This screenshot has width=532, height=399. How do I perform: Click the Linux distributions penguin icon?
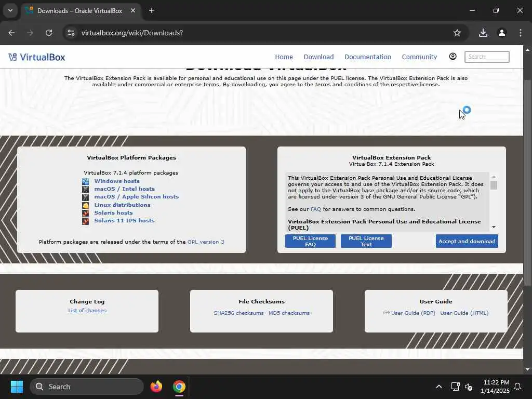[x=86, y=205]
